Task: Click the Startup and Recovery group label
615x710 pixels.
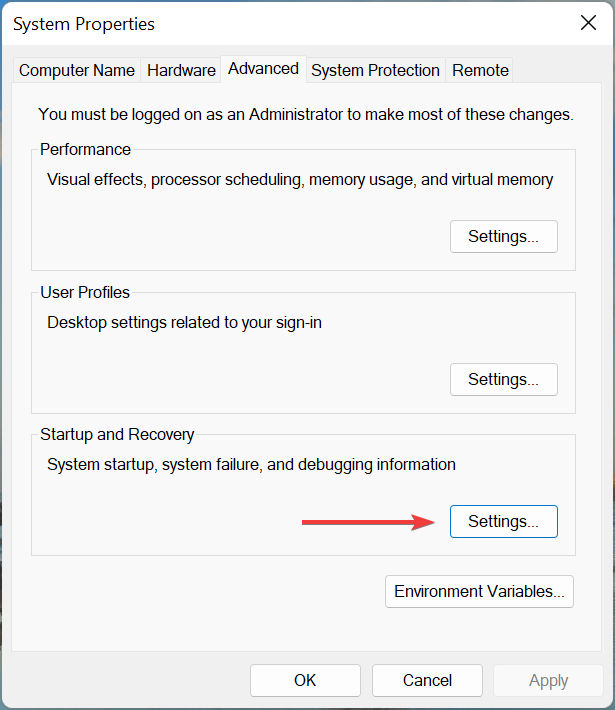Action: pyautogui.click(x=117, y=435)
